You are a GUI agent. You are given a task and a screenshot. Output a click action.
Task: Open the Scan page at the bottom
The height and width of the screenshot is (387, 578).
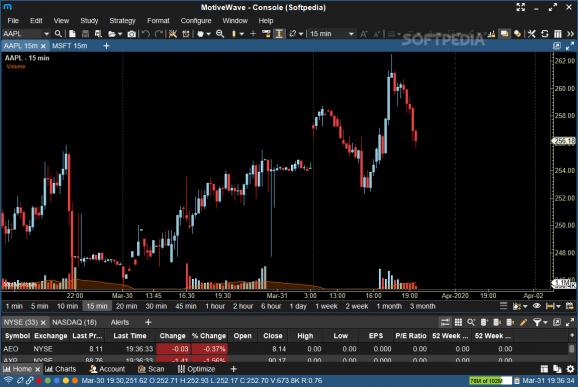151,369
